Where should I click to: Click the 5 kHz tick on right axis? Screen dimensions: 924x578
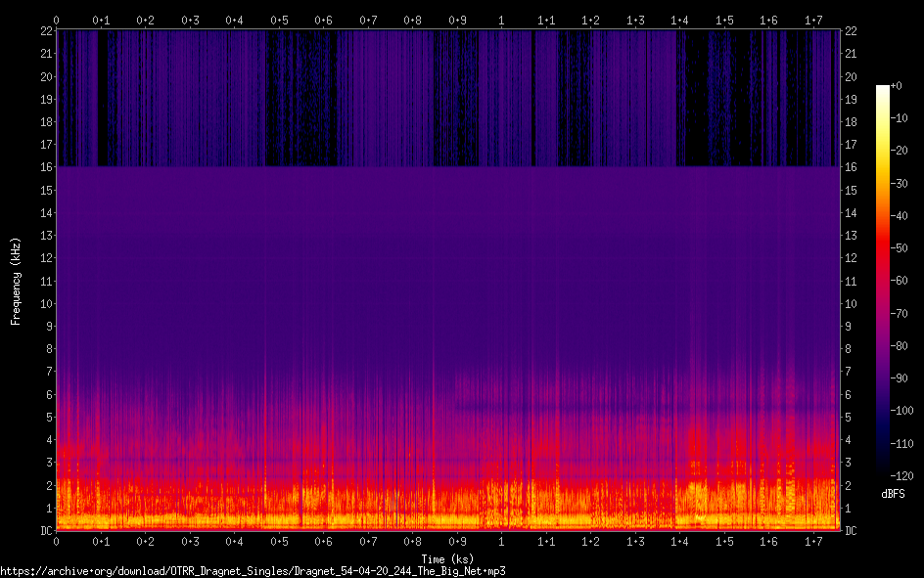848,418
